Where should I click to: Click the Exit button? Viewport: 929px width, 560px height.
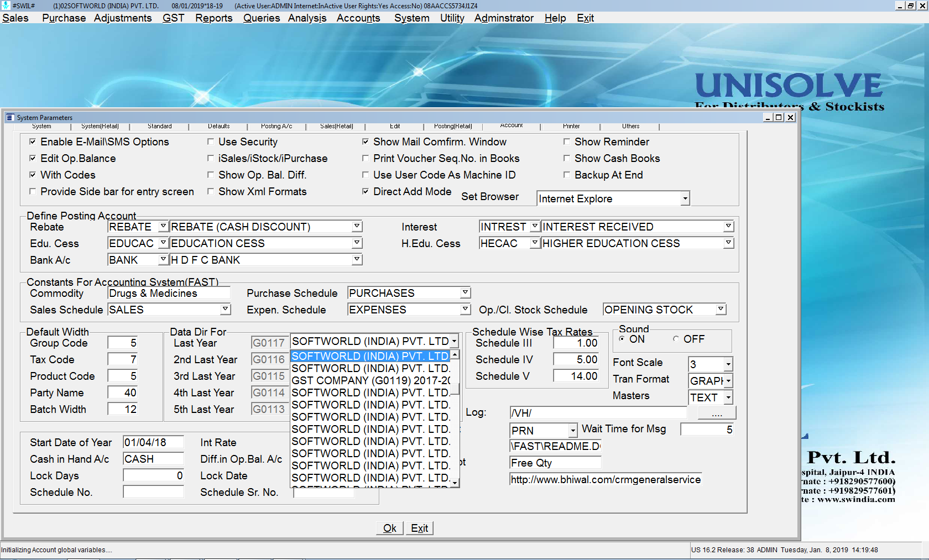click(x=420, y=528)
